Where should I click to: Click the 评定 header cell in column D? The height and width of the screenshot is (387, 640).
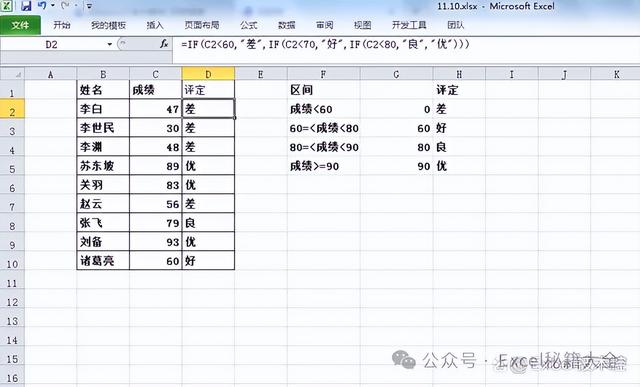[208, 90]
